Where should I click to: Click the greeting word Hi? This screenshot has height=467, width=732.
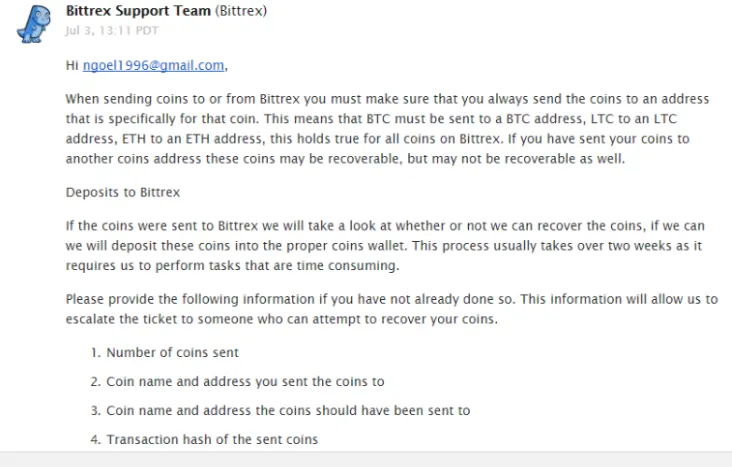tap(72, 65)
